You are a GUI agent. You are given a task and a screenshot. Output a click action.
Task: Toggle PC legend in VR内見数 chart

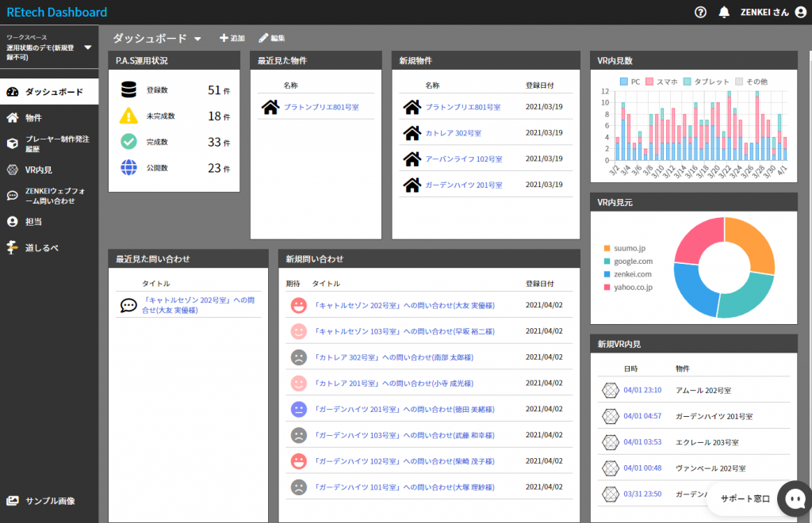pos(630,82)
